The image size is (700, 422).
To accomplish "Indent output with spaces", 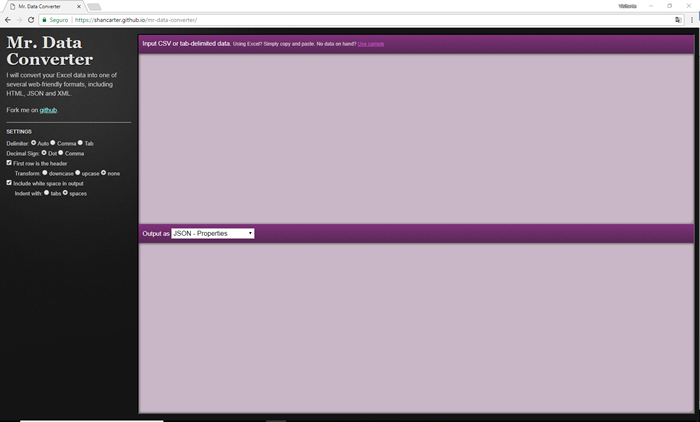I will click(x=65, y=193).
